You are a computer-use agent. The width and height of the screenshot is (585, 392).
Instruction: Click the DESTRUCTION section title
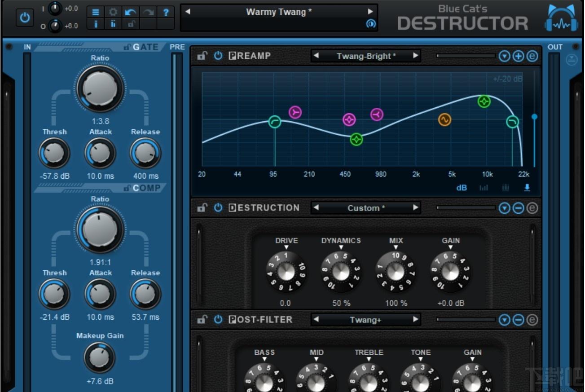[x=264, y=208]
